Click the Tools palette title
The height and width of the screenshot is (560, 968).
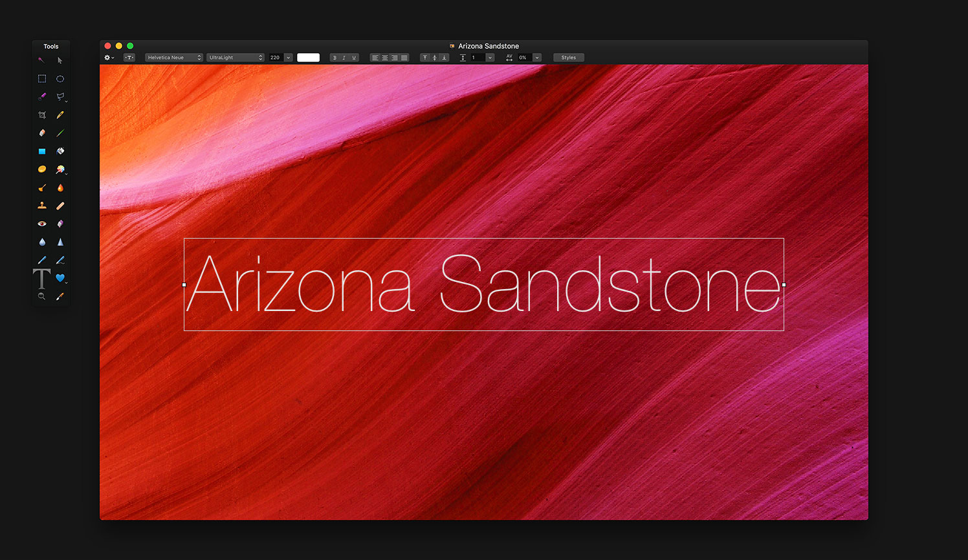(x=51, y=47)
